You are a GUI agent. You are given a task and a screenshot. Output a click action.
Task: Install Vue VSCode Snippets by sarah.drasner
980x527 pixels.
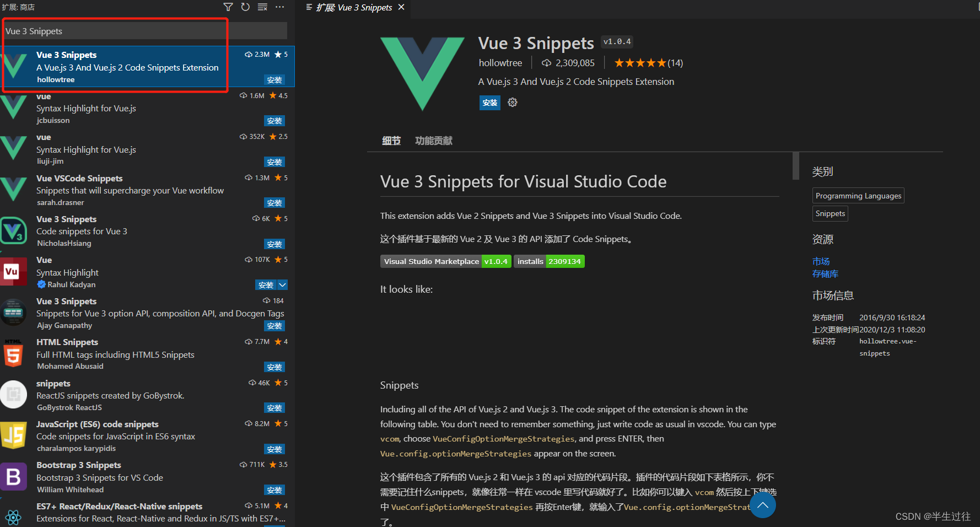point(274,203)
